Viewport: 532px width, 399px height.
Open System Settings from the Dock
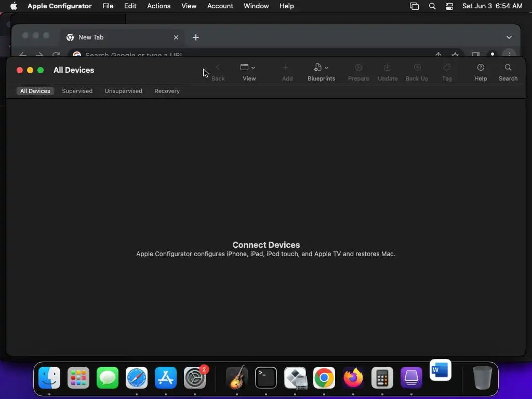[195, 378]
